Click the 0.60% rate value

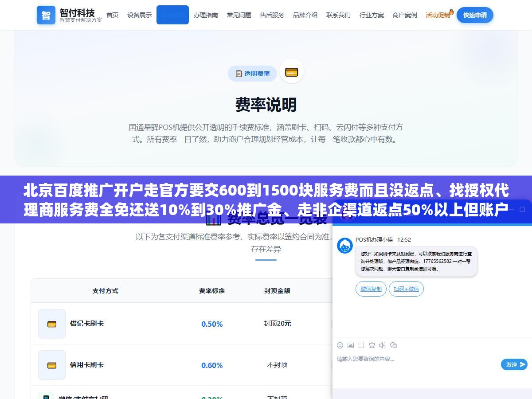(212, 365)
